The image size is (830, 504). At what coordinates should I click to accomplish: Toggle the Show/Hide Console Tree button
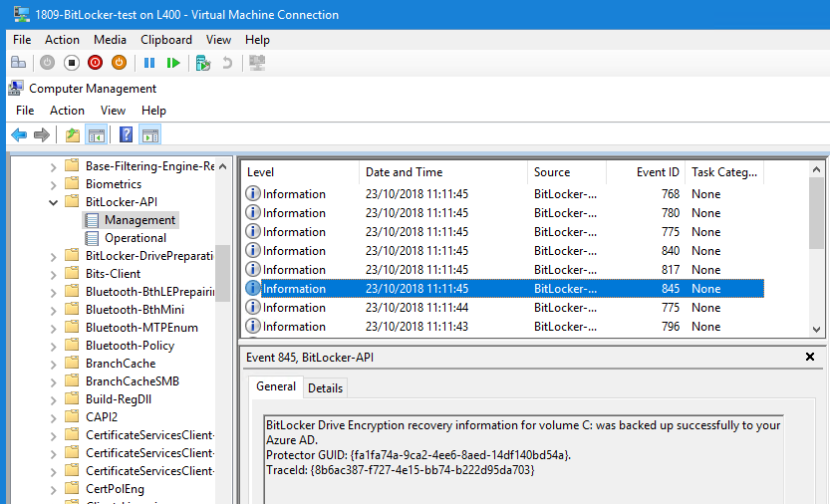[x=97, y=134]
